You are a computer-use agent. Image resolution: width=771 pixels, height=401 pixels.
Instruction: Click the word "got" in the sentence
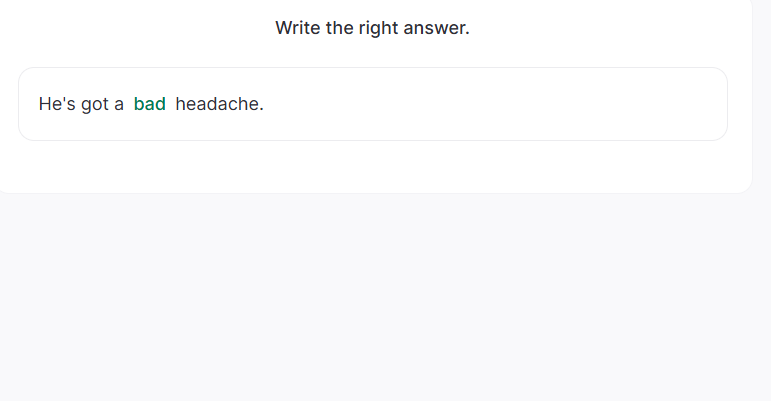95,104
